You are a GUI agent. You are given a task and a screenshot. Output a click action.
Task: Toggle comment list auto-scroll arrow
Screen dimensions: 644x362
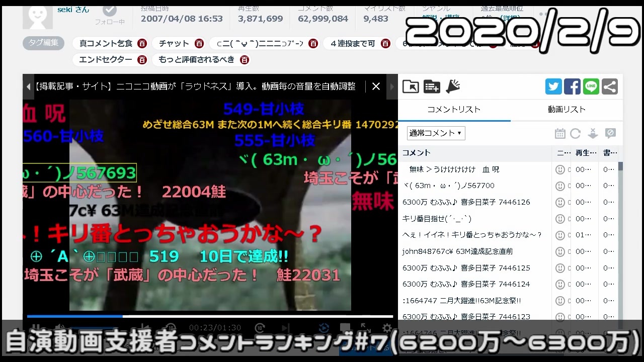click(x=593, y=133)
